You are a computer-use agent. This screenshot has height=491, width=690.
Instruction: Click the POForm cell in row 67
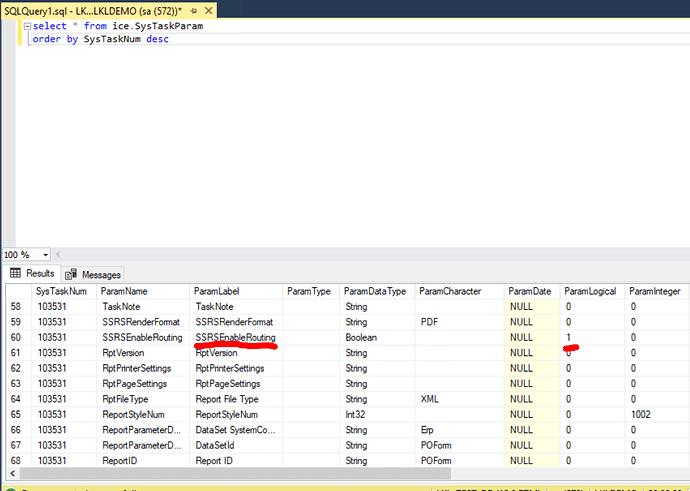pos(459,445)
